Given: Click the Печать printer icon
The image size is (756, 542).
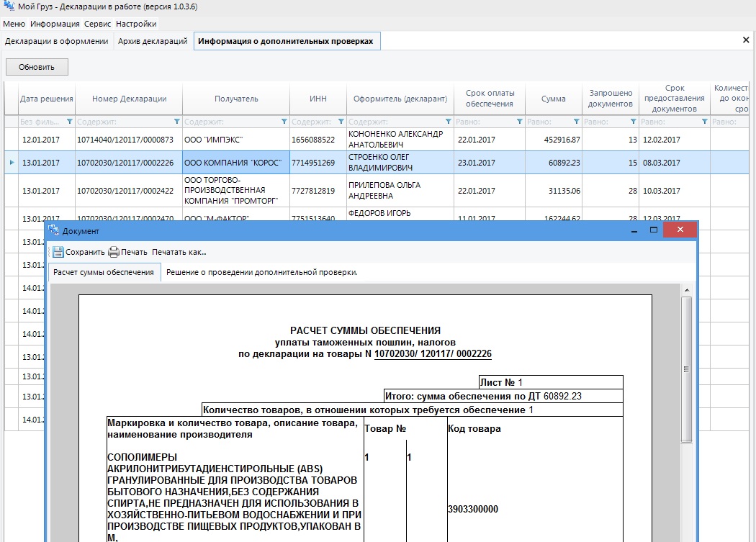Looking at the screenshot, I should [x=114, y=252].
